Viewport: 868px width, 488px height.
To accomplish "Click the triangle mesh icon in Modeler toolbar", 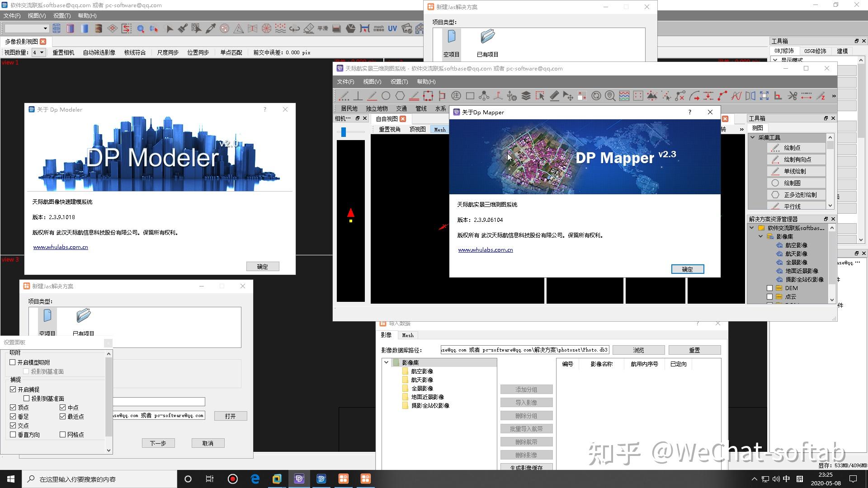I will [239, 28].
